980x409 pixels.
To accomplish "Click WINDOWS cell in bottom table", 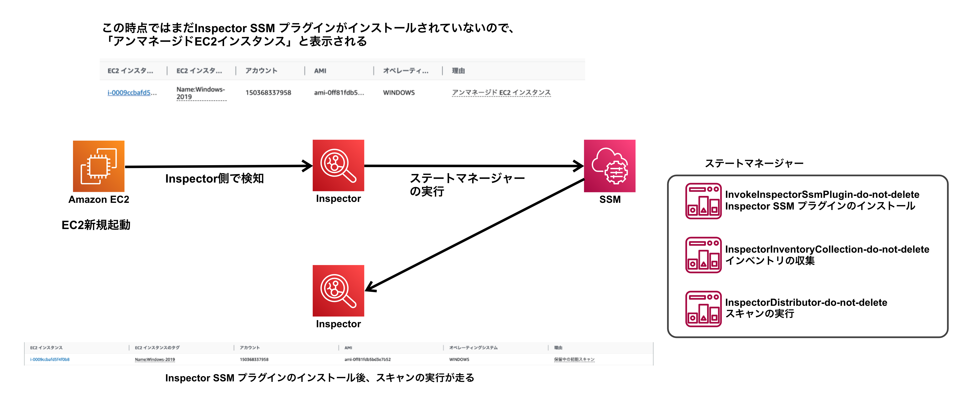I will point(459,359).
